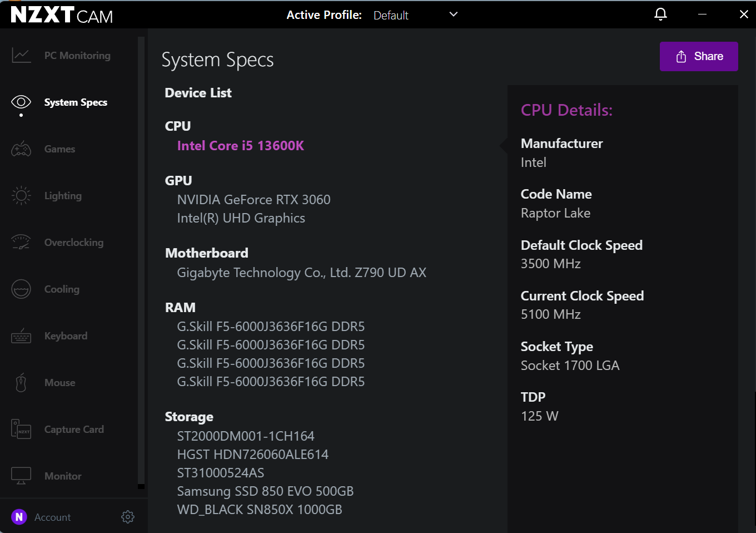Minimize the NZXT CAM window

[702, 14]
